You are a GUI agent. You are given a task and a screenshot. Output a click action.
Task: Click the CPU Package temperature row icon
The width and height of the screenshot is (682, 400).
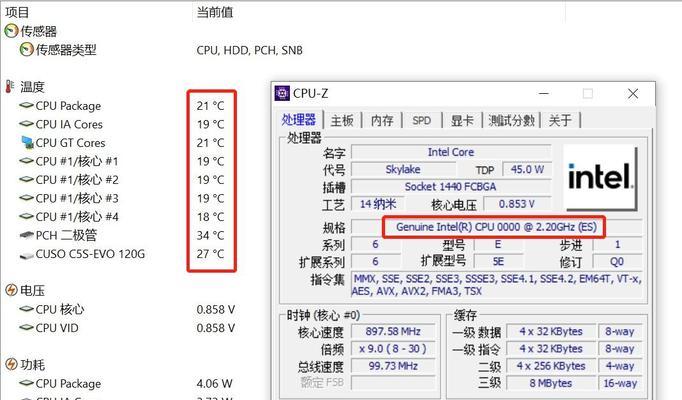[x=27, y=105]
